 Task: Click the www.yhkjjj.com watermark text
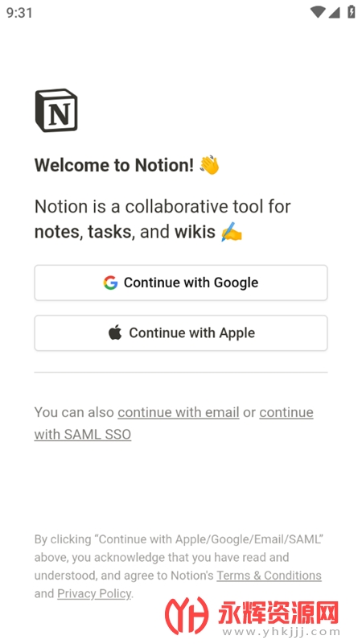pos(279,631)
